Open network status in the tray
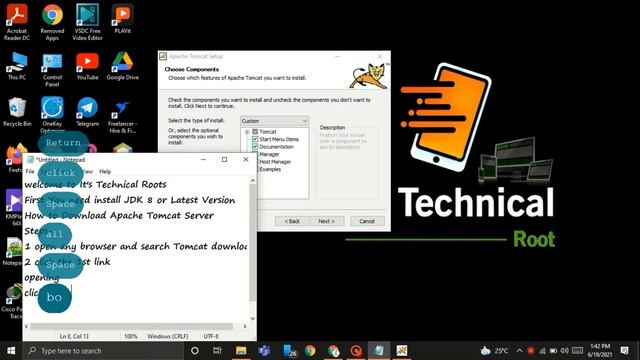Image resolution: width=640 pixels, height=360 pixels. pyautogui.click(x=542, y=351)
